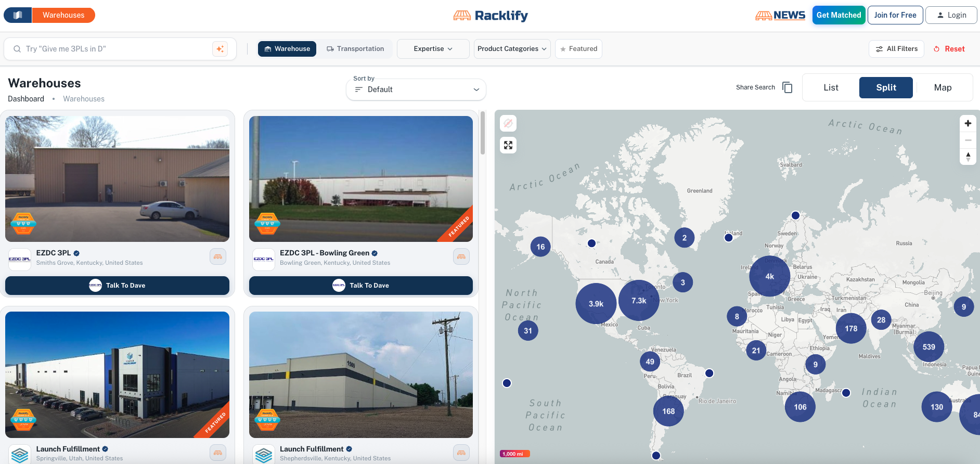Click Join for Free button
Image resolution: width=980 pixels, height=464 pixels.
pos(895,15)
